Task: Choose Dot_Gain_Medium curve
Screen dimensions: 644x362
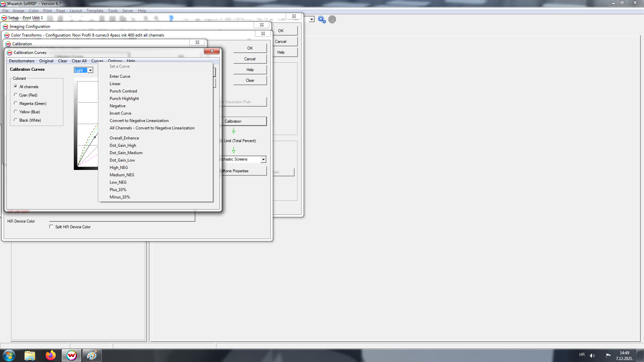Action: [x=156, y=153]
